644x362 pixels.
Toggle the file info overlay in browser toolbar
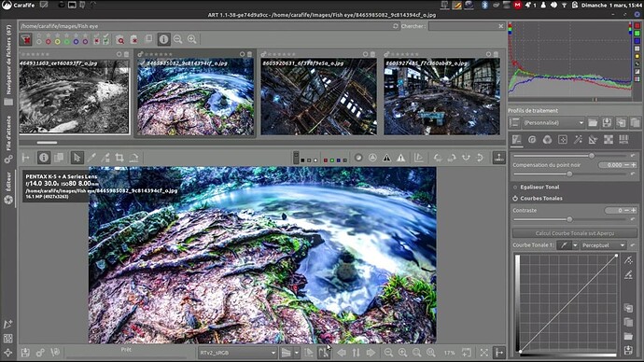[x=163, y=39]
